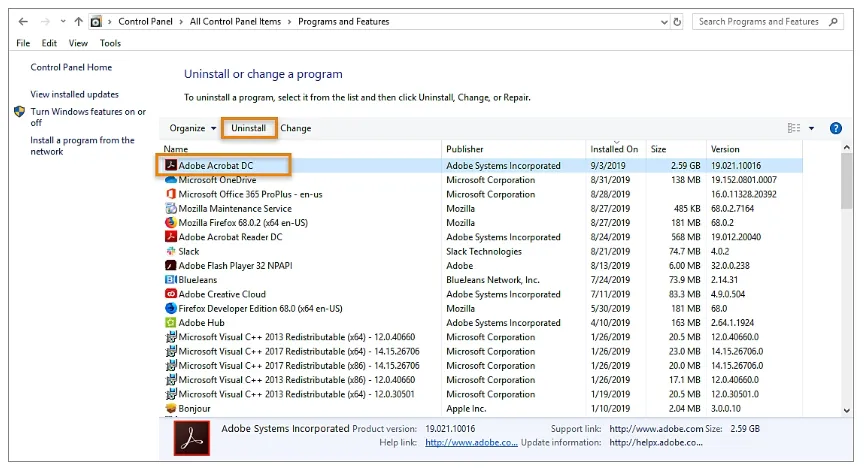Select the Adobe Creative Cloud icon
This screenshot has height=468, width=867.
[x=171, y=294]
